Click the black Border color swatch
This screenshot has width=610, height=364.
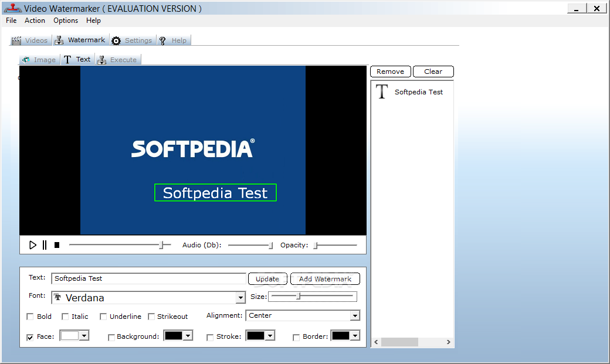pos(340,335)
